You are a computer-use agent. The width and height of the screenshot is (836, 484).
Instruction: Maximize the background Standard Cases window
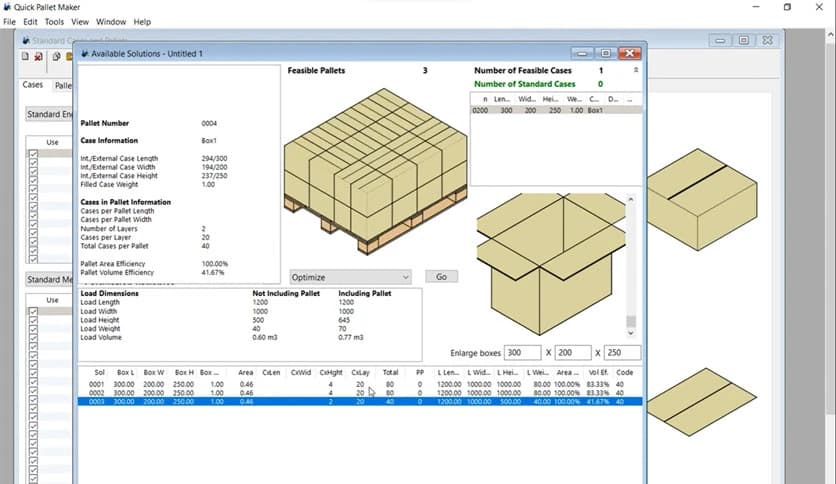tap(744, 41)
